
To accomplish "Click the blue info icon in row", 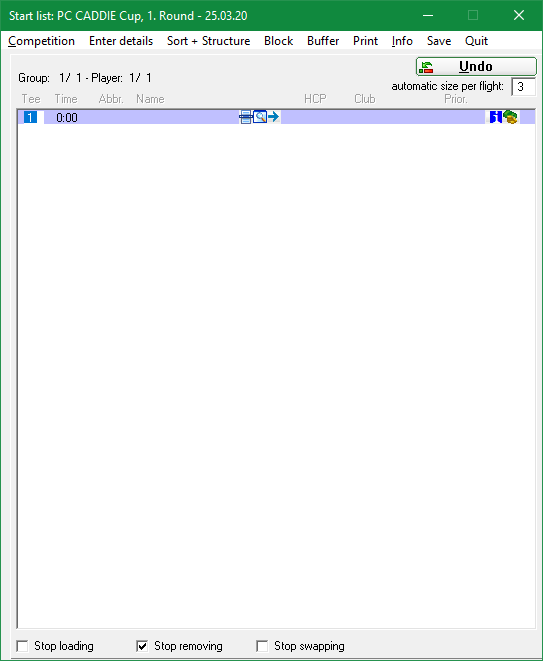I will (x=496, y=117).
